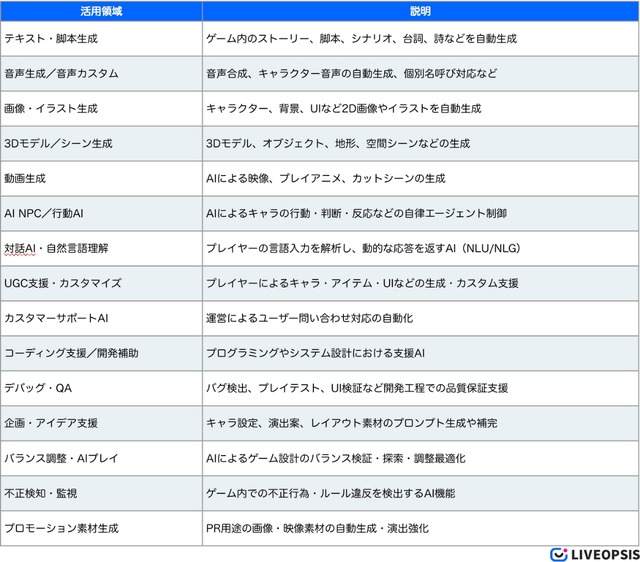Screen dimensions: 640x562
Task: Select the AI NPC／行動AI cell
Action: tap(47, 213)
